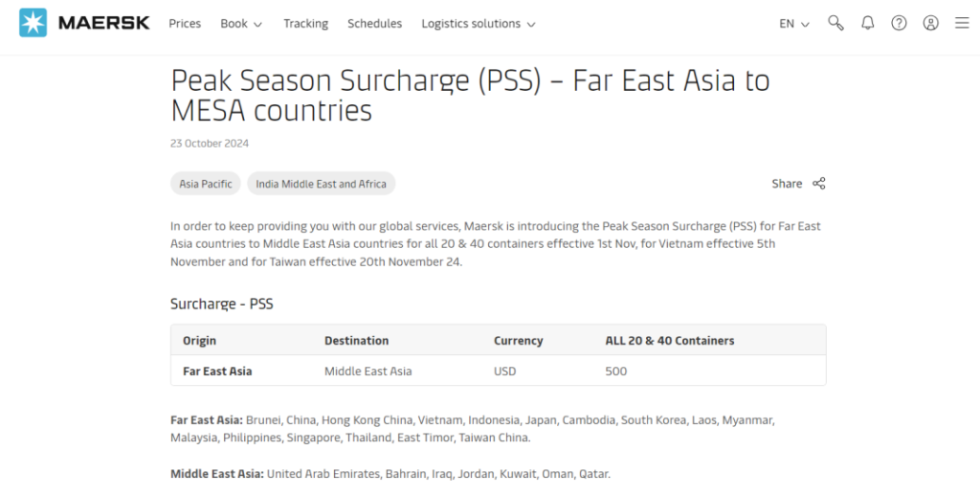980x496 pixels.
Task: Click the ALL 20 & 40 Containers header
Action: tap(669, 340)
